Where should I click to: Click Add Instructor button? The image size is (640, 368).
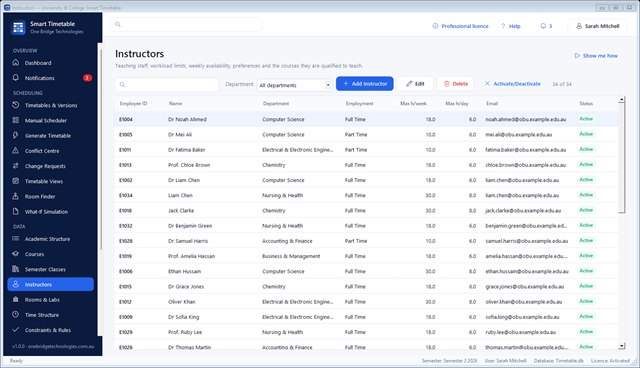pyautogui.click(x=364, y=84)
